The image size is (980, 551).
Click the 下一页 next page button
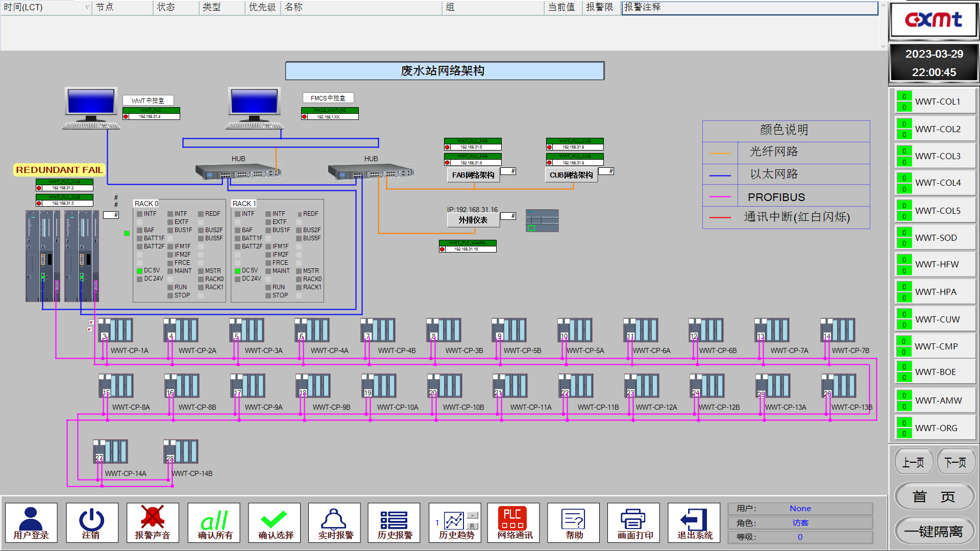(x=955, y=462)
